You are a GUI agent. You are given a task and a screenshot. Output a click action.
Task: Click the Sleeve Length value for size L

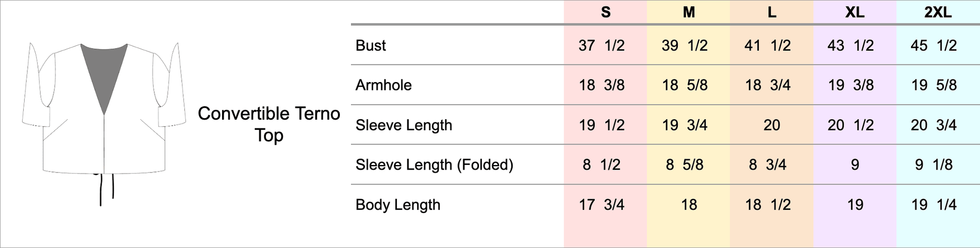772,125
